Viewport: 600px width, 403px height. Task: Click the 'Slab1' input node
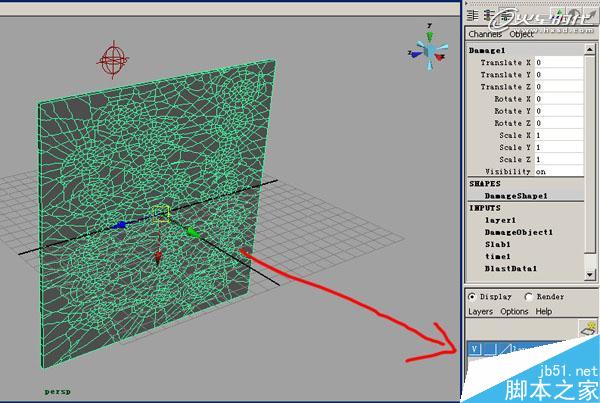[497, 244]
